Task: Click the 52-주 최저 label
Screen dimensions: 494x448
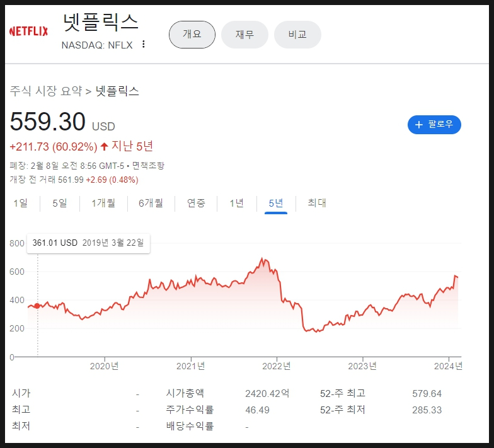Action: pos(343,410)
